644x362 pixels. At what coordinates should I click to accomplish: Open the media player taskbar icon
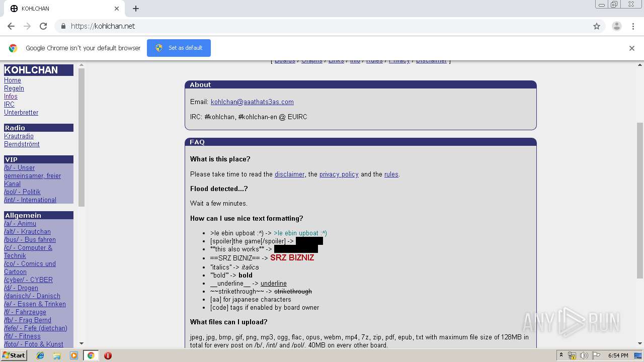coord(74,355)
